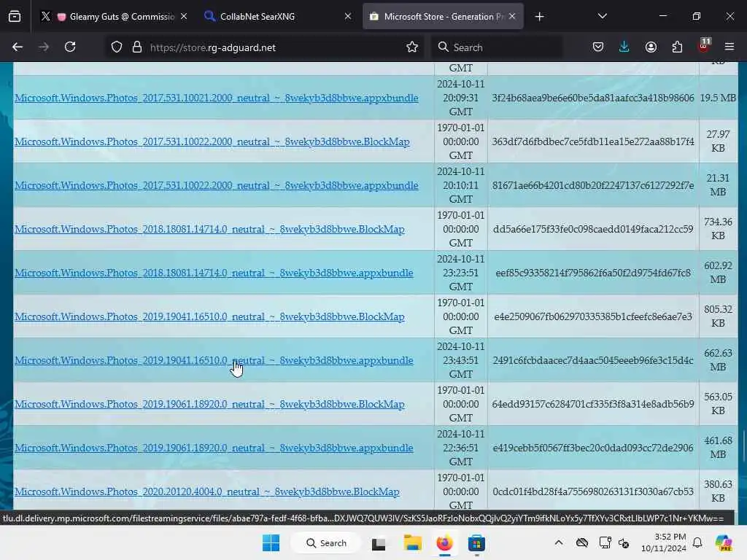
Task: Close the CollabNet SearXNG tab
Action: 348,17
